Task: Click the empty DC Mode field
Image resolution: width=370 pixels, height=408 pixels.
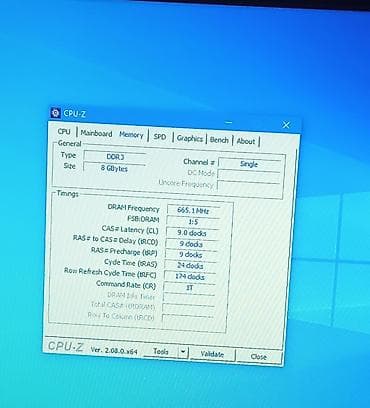Action: (x=249, y=175)
